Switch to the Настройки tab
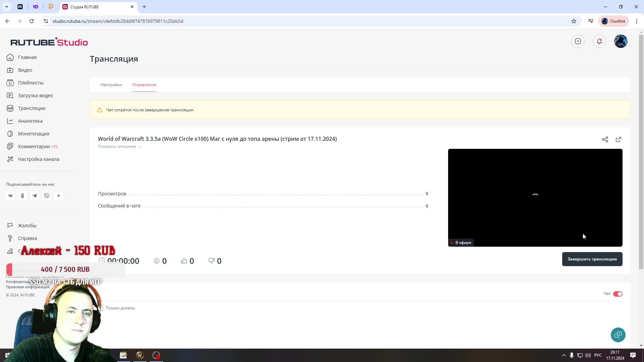Screen dimensions: 644x362 tap(111, 85)
